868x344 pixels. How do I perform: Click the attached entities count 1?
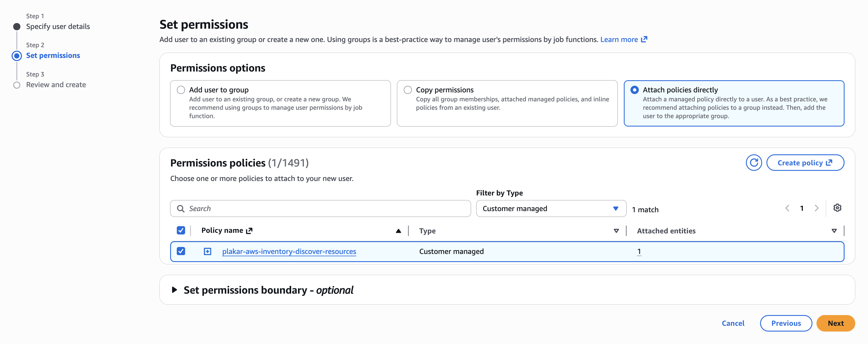(x=639, y=252)
